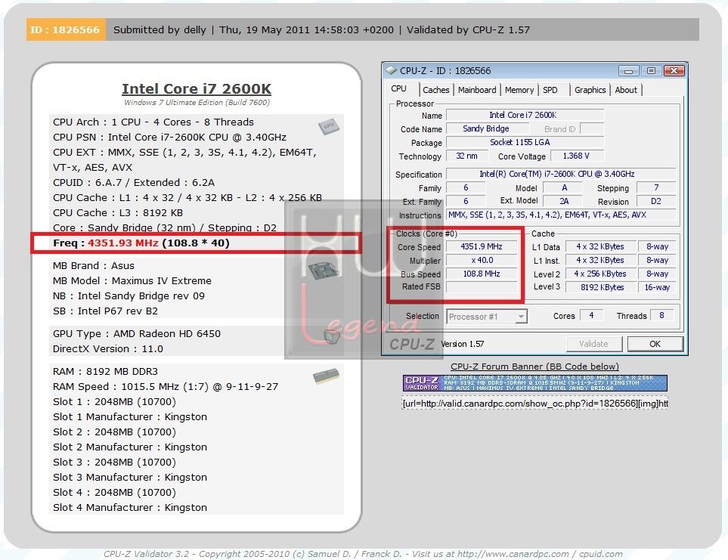Open the Intel Core i7 2600K heading link
728x560 pixels.
coord(197,88)
